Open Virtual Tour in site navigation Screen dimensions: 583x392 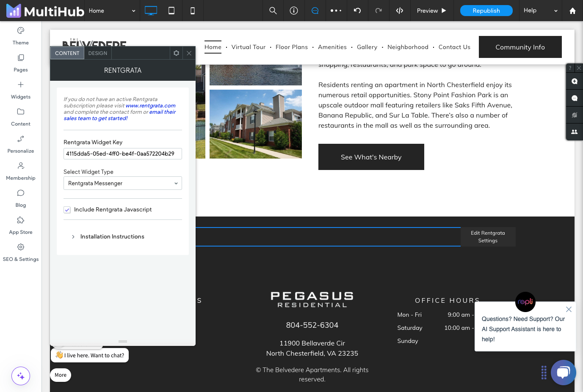click(249, 47)
